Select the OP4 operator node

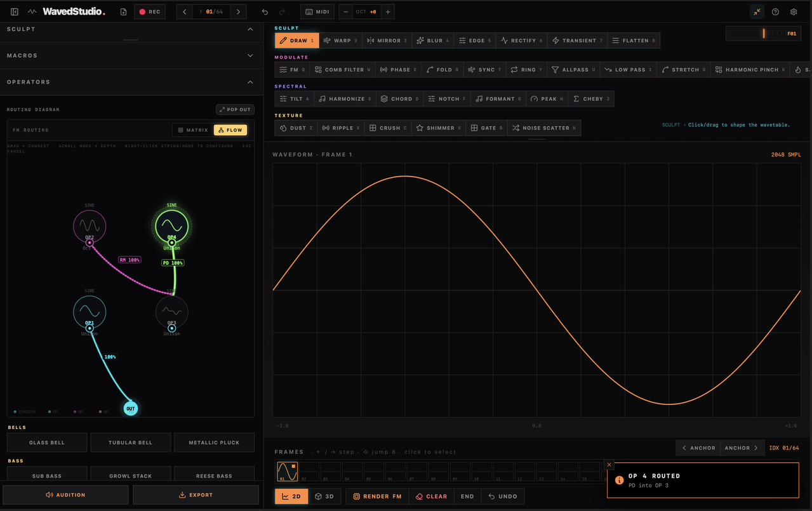coord(172,226)
